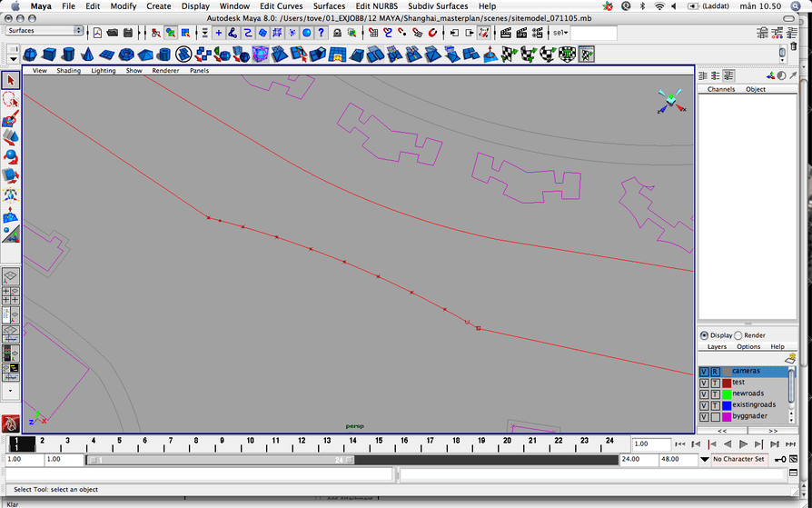Toggle visibility V box for existingroads layer
Screen dimensions: 812x508
[x=704, y=405]
